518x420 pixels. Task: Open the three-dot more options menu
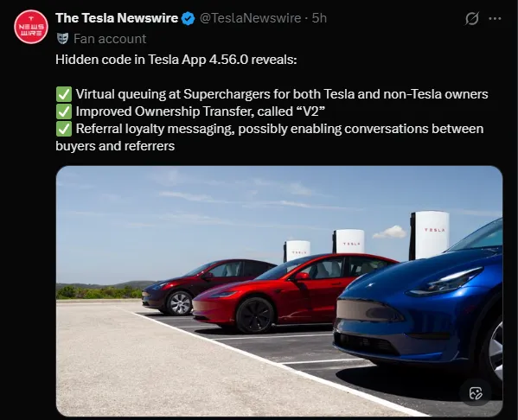(x=495, y=18)
